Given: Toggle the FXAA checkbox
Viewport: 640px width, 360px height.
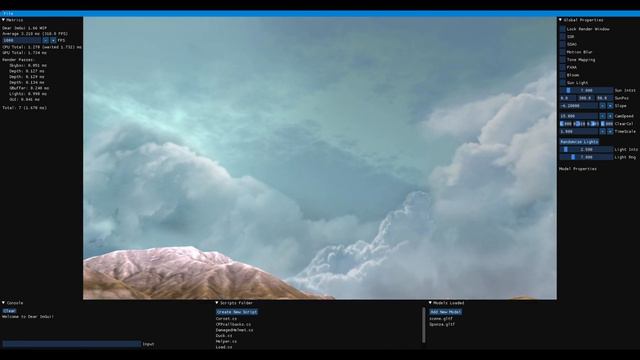Looking at the screenshot, I should point(562,67).
